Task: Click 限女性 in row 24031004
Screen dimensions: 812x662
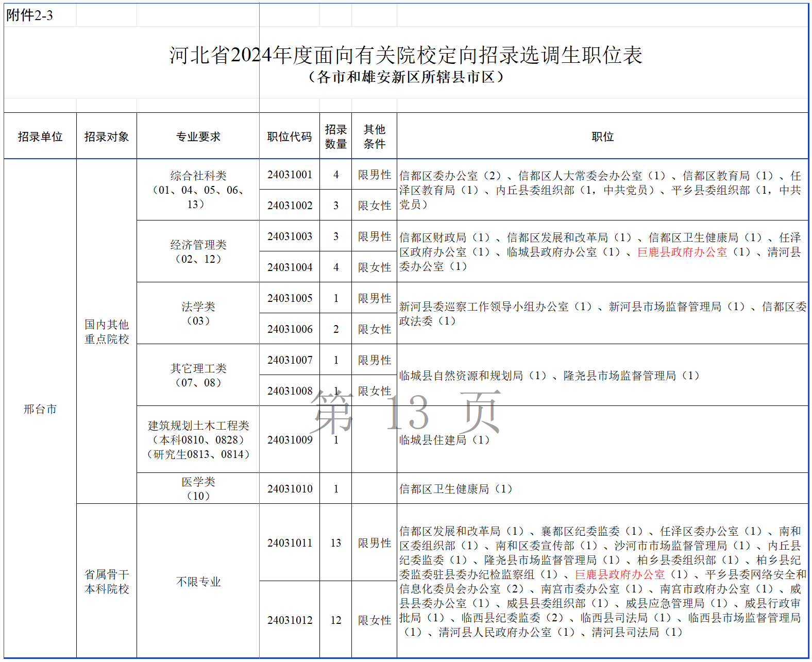Action: click(x=375, y=267)
